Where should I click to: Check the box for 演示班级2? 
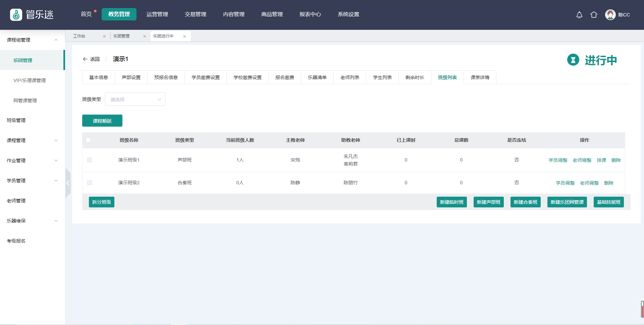90,183
